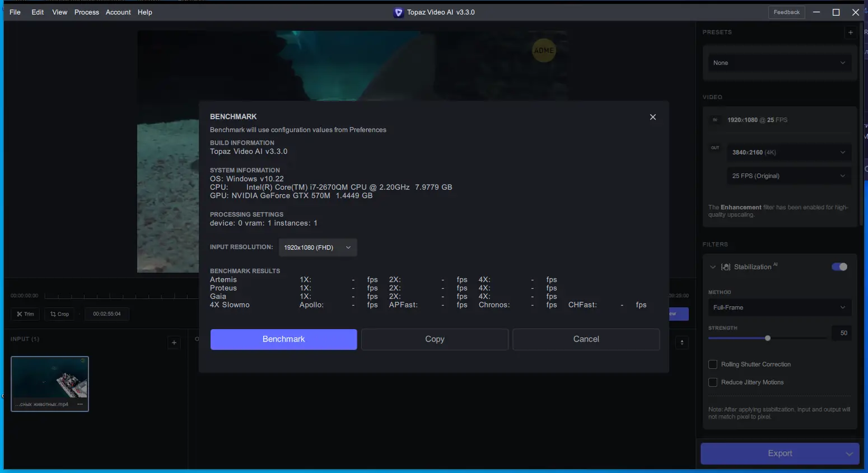Screen dimensions: 868x473
Task: Close the Benchmark dialog with the X
Action: coord(653,117)
